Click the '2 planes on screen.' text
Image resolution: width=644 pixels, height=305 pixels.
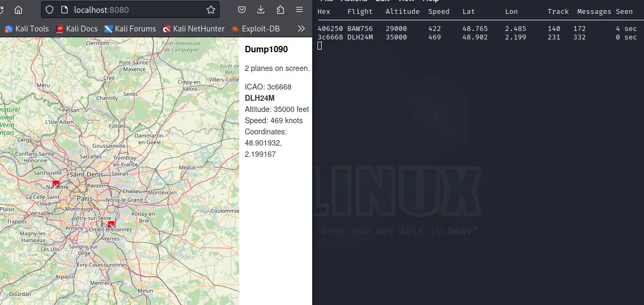pos(277,68)
